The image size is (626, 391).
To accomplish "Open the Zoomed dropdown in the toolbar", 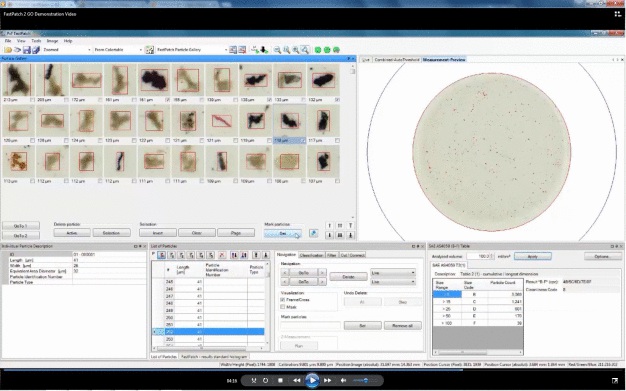I will coord(67,50).
